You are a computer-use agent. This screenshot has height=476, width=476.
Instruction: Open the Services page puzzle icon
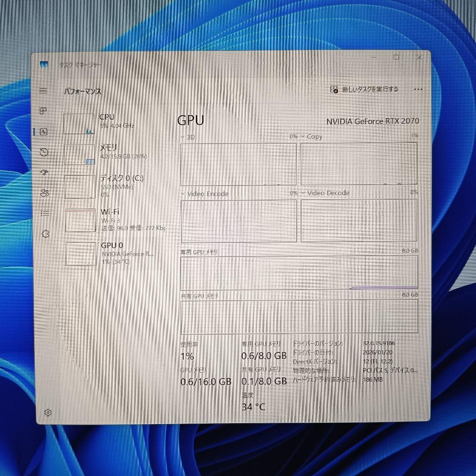[x=45, y=234]
